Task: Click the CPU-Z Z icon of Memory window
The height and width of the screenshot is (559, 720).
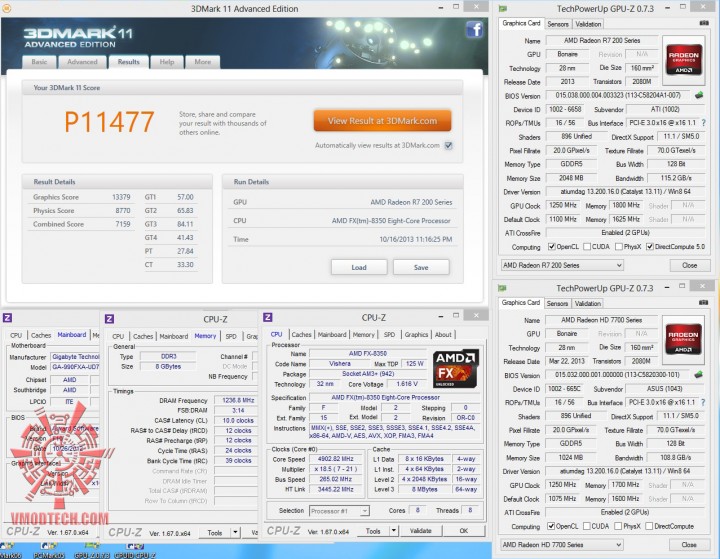Action: click(109, 319)
